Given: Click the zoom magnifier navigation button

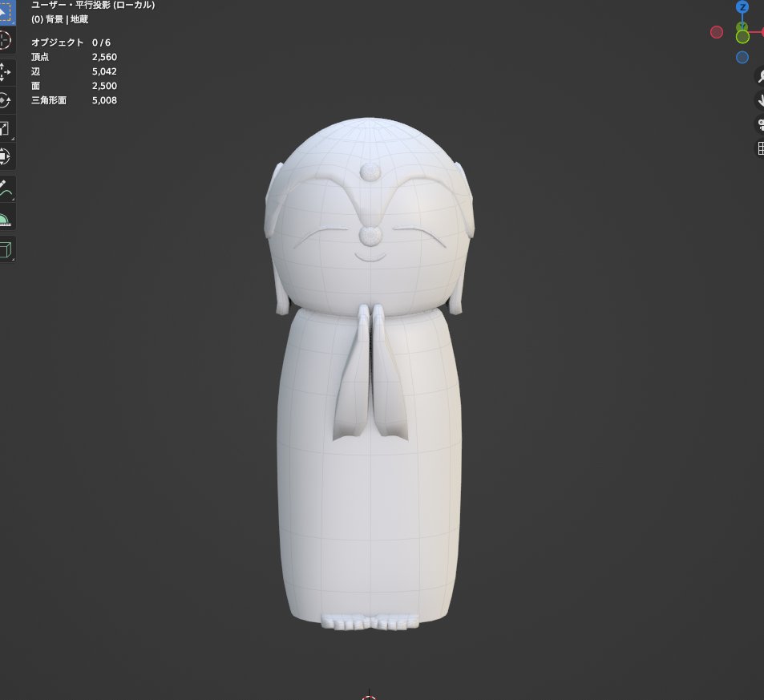Looking at the screenshot, I should point(761,76).
